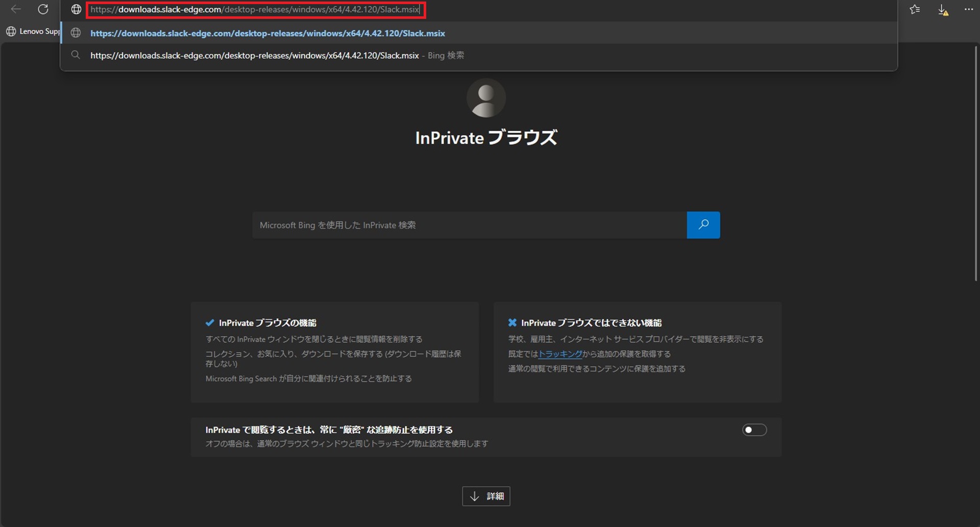Viewport: 980px width, 527px height.
Task: Select the Slack.msix Bing search suggestion
Action: [x=479, y=55]
